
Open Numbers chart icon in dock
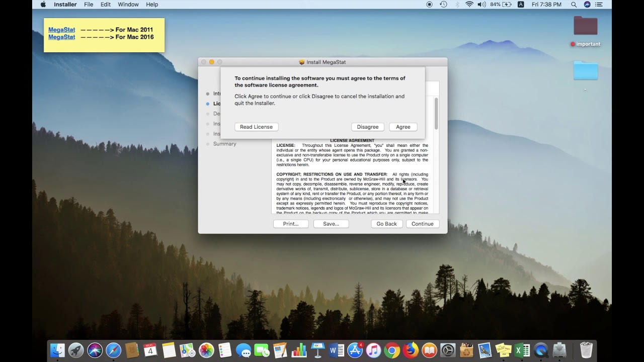pyautogui.click(x=299, y=350)
